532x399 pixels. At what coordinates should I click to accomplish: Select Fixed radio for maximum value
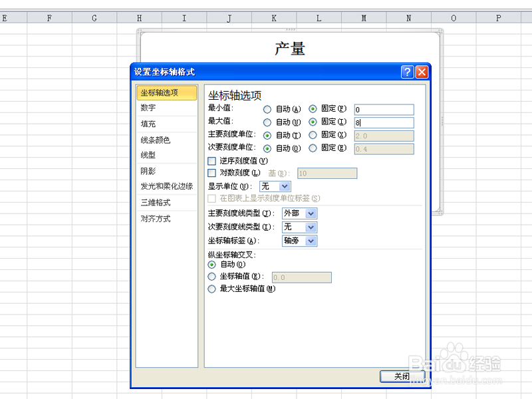313,122
